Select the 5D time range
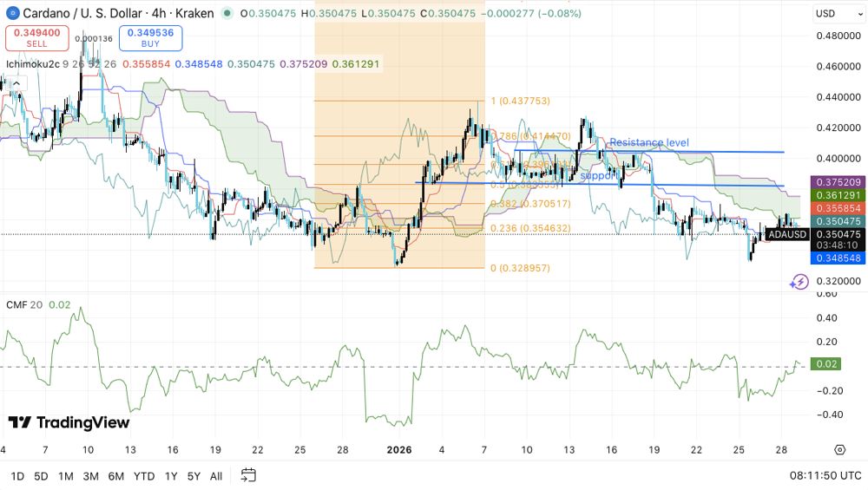This screenshot has width=868, height=490. coord(41,476)
